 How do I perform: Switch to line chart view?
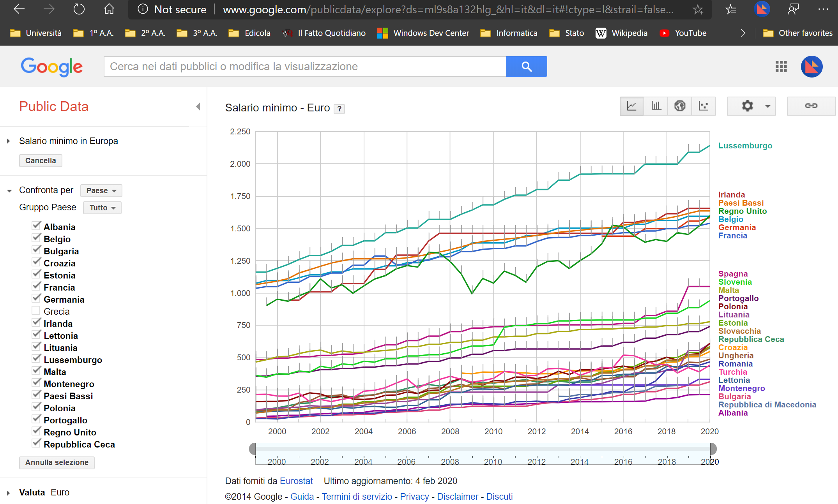(632, 106)
